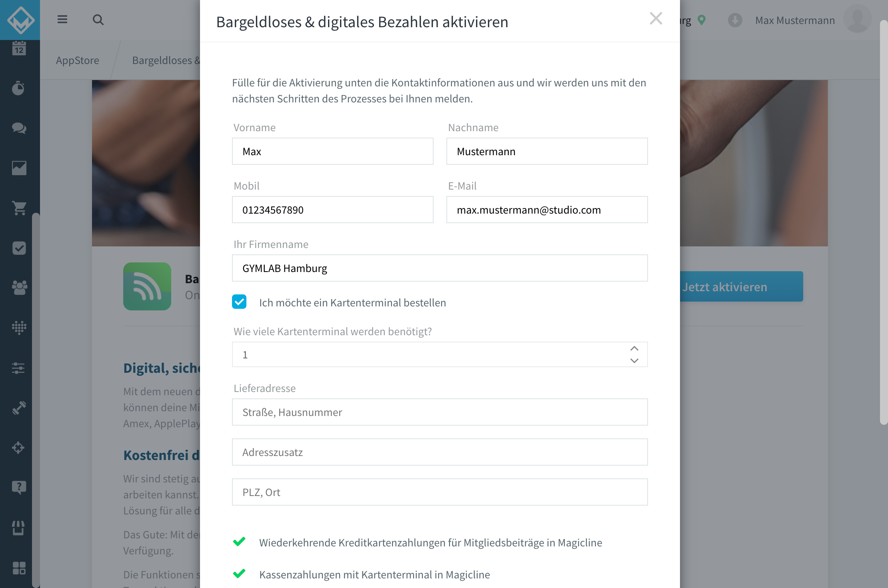Screen dimensions: 888x588
Task: Close the activation dialog
Action: tap(656, 18)
